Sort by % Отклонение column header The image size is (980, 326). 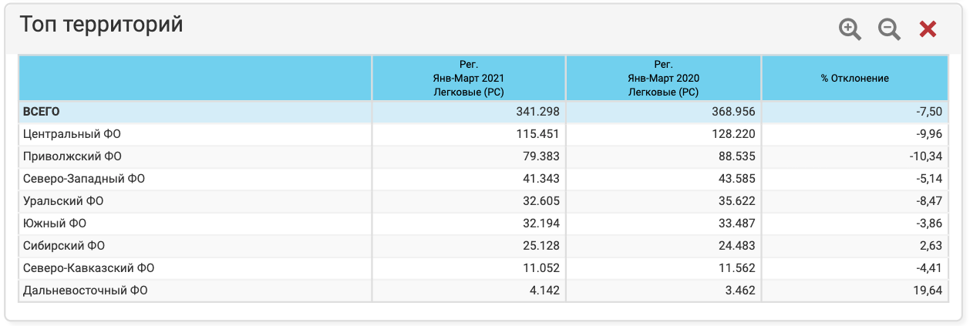pyautogui.click(x=854, y=79)
